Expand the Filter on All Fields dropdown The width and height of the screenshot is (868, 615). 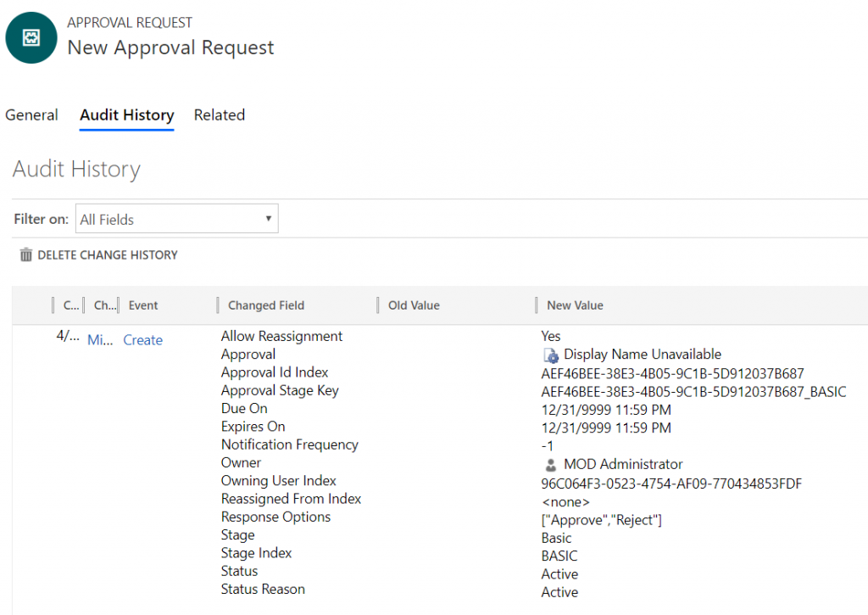176,219
